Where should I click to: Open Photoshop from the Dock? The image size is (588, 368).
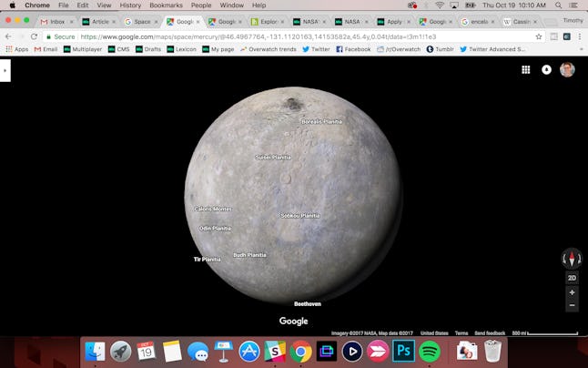pyautogui.click(x=403, y=351)
